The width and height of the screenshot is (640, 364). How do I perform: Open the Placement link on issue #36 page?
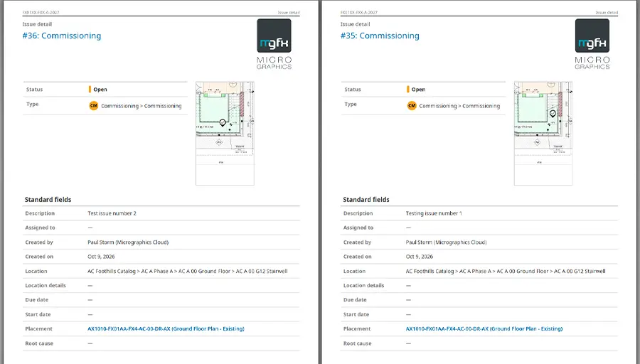(166, 329)
